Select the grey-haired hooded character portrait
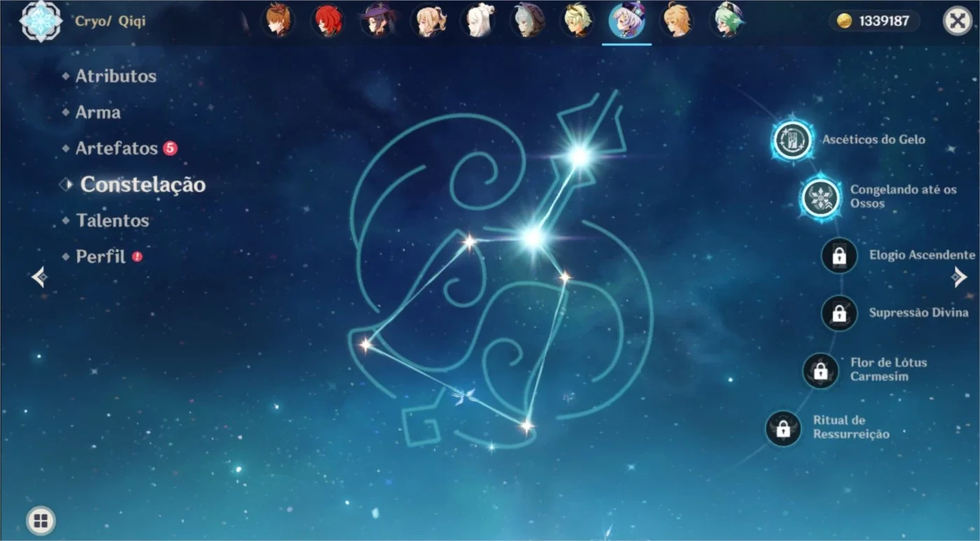Screen dimensions: 980x541 pyautogui.click(x=527, y=21)
